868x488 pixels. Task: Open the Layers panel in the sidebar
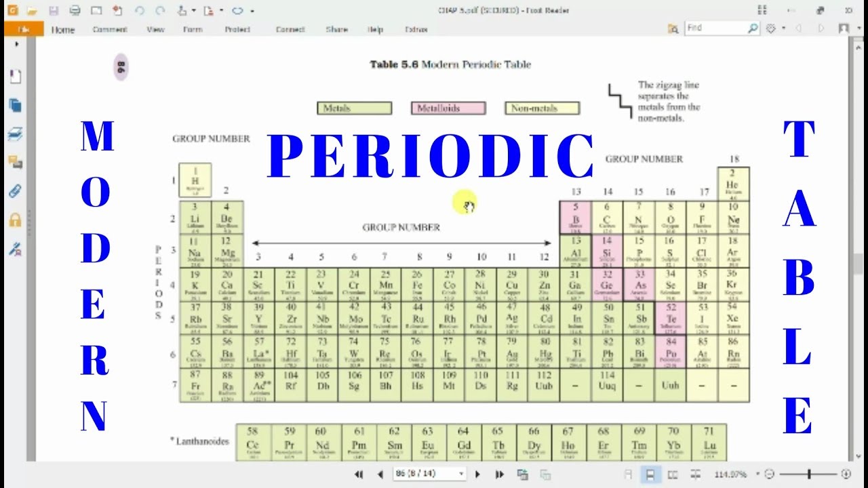coord(15,134)
